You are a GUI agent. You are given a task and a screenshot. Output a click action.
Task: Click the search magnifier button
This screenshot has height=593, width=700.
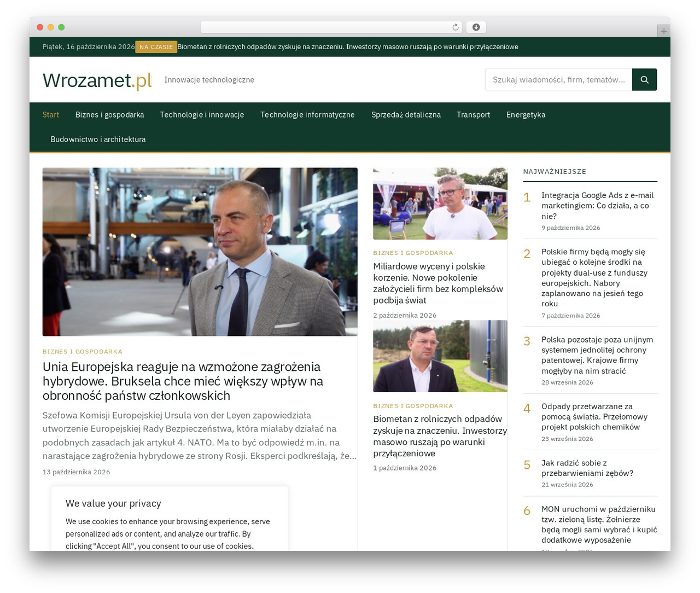click(644, 80)
